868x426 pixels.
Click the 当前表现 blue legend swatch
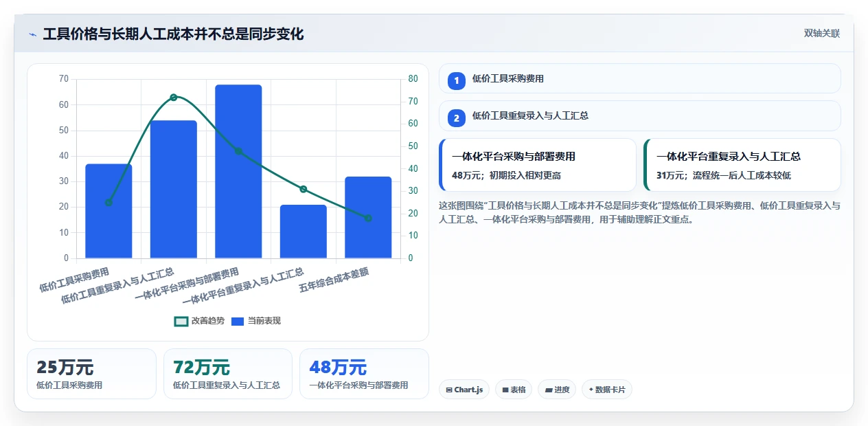238,321
